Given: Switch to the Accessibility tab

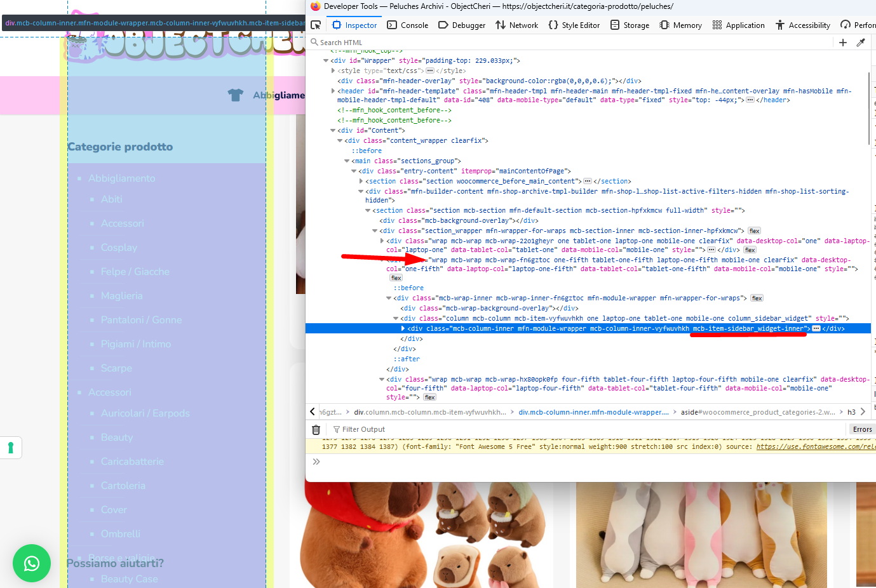Looking at the screenshot, I should click(x=803, y=25).
